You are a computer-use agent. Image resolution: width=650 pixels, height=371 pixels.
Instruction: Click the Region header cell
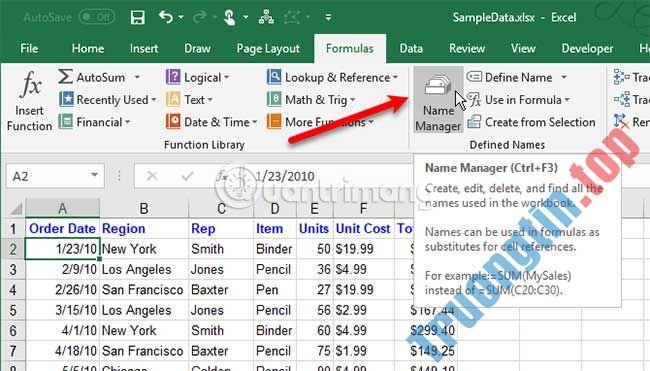(144, 228)
